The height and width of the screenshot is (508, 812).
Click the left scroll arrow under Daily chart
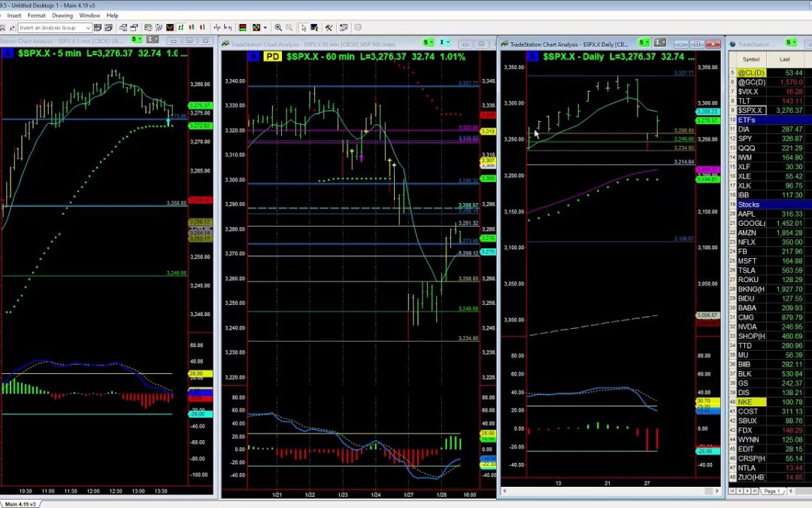[504, 491]
